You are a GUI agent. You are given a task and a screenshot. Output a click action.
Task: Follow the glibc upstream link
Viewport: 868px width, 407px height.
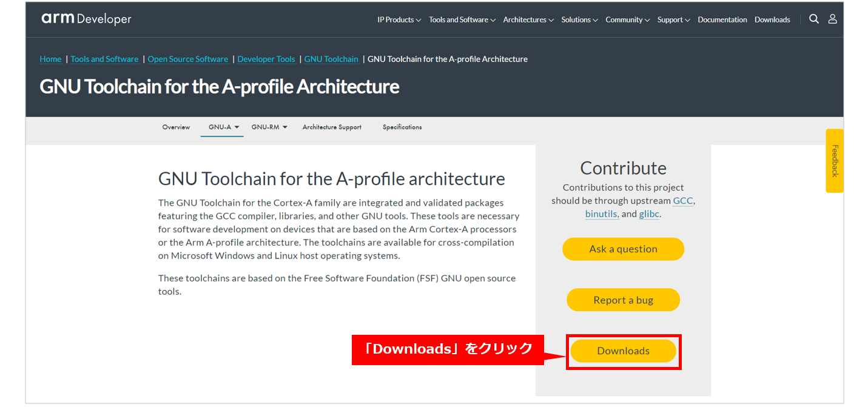click(648, 214)
